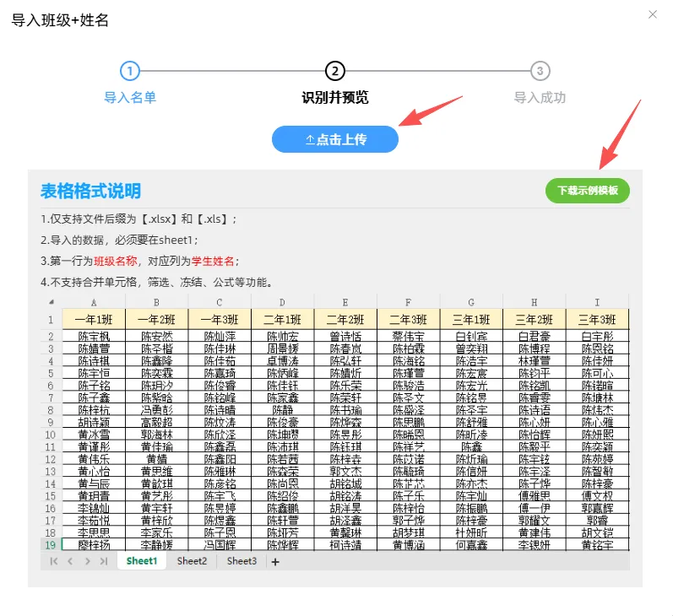Select row number 19 header

click(51, 545)
